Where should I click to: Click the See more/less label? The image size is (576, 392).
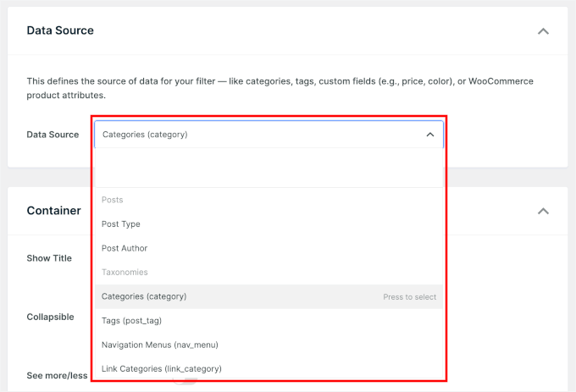point(57,375)
